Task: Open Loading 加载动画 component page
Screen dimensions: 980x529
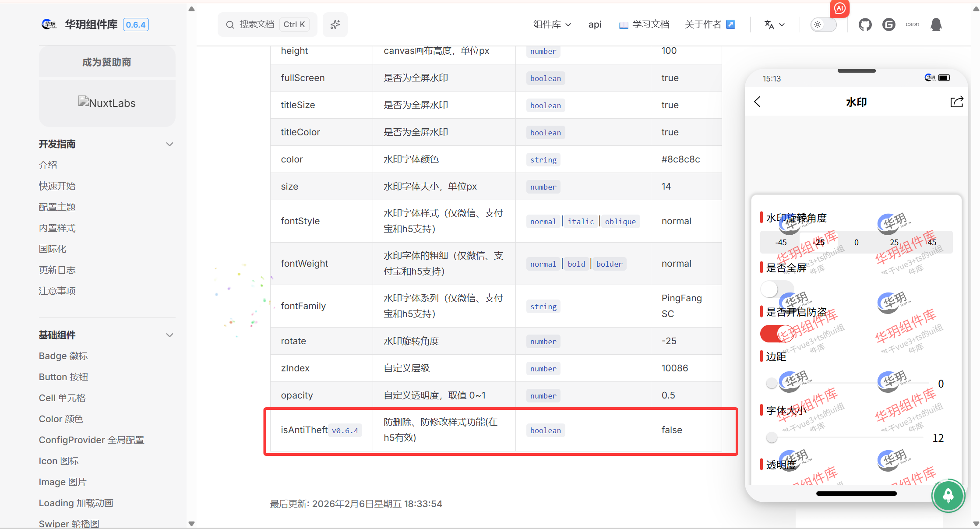Action: [x=76, y=503]
